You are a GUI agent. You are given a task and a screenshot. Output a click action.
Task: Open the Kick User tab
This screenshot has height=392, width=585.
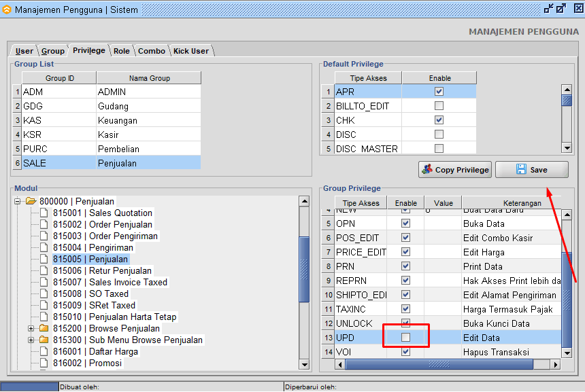pyautogui.click(x=191, y=51)
